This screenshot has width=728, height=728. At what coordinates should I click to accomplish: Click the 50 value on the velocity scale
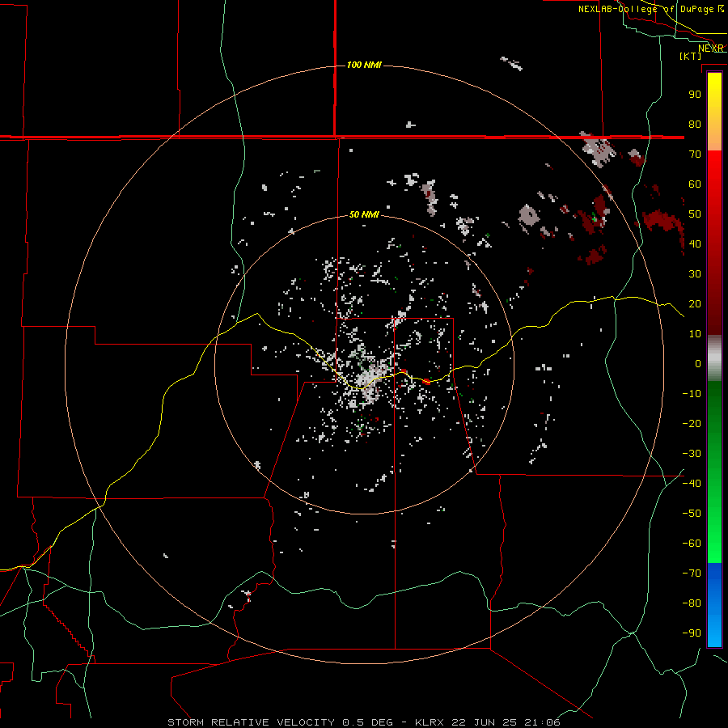coord(695,214)
